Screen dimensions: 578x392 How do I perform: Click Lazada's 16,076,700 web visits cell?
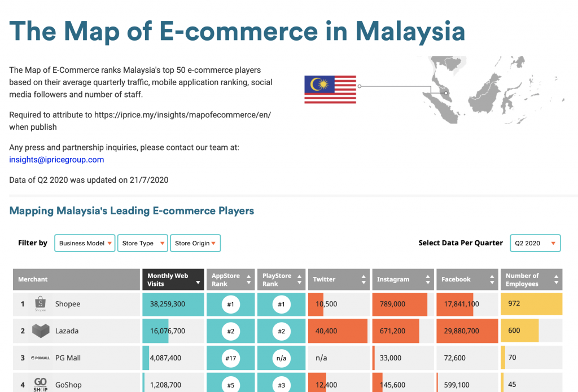coord(173,331)
